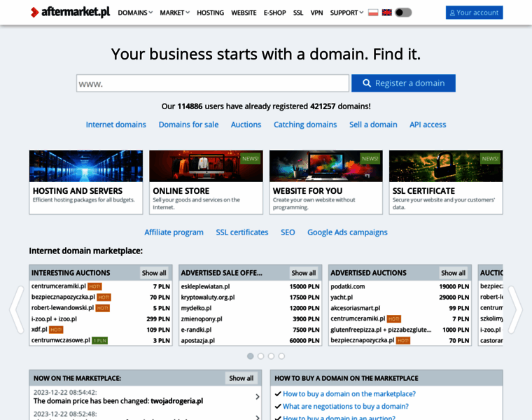This screenshot has width=532, height=420.
Task: Go to Auctions link
Action: click(246, 125)
